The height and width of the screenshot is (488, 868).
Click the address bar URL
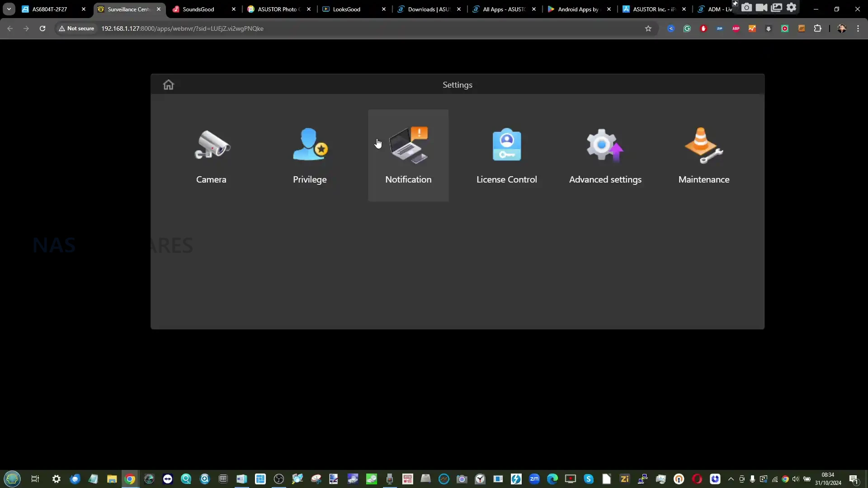click(182, 28)
